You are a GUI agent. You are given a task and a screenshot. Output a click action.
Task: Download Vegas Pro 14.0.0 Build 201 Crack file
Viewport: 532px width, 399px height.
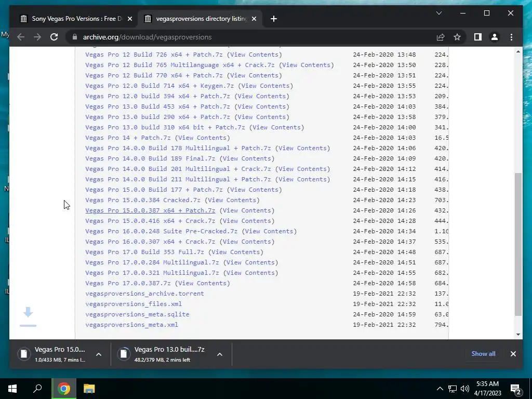[178, 169]
